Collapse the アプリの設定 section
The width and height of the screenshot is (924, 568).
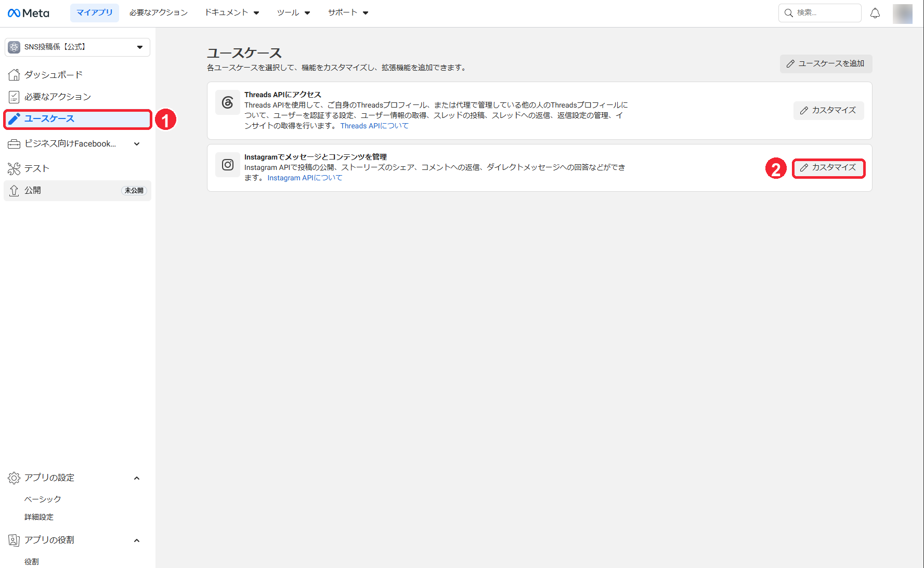137,478
